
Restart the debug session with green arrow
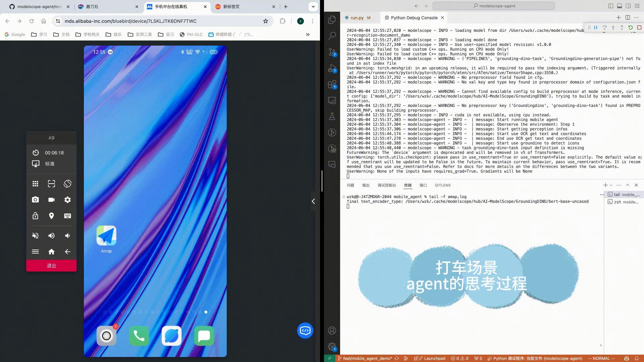tap(631, 27)
